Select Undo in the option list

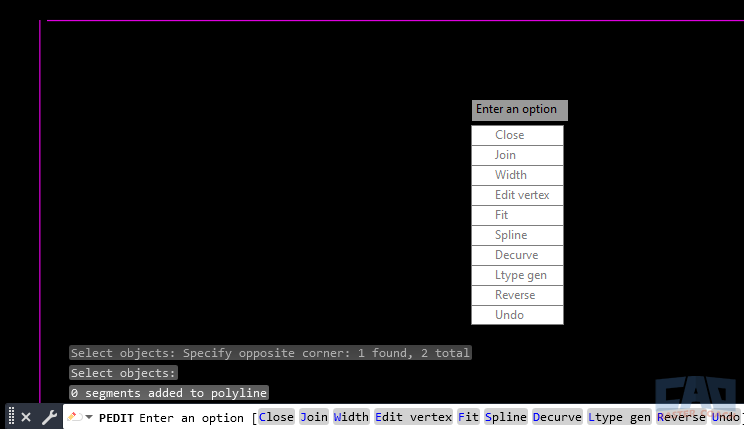[517, 315]
